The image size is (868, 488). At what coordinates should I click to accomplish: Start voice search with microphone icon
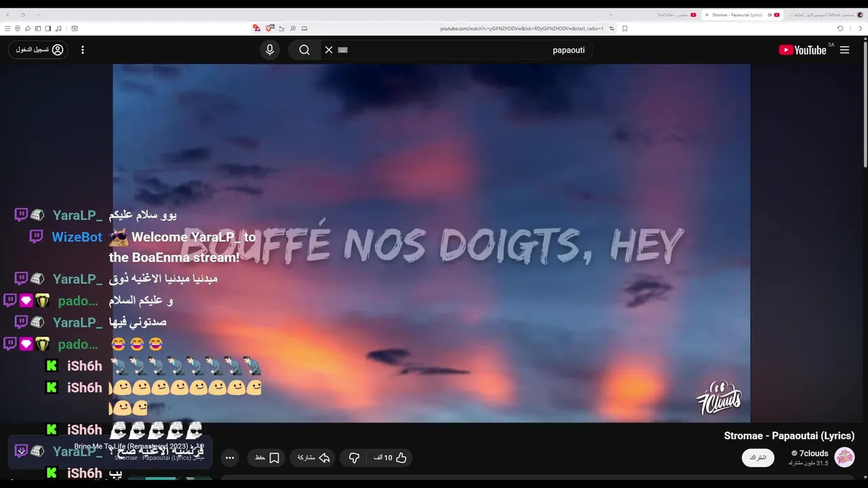pos(270,49)
